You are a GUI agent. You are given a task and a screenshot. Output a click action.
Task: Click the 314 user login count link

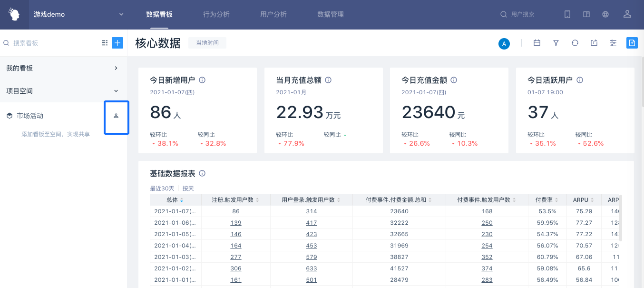pyautogui.click(x=312, y=211)
